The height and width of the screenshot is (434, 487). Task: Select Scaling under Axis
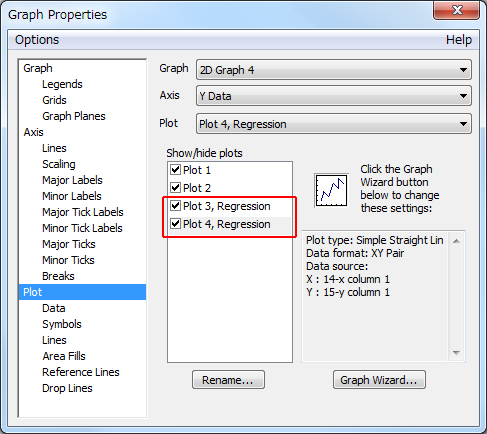click(x=59, y=164)
